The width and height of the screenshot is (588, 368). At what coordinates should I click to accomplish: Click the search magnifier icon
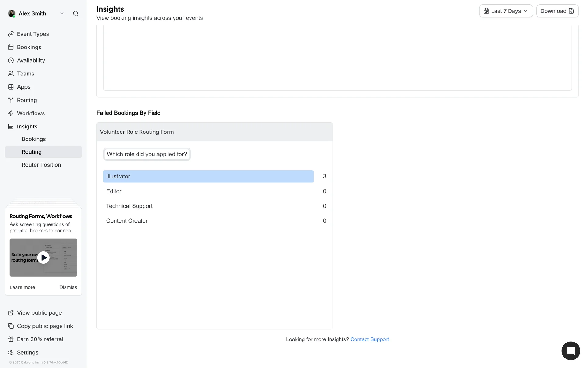[76, 13]
